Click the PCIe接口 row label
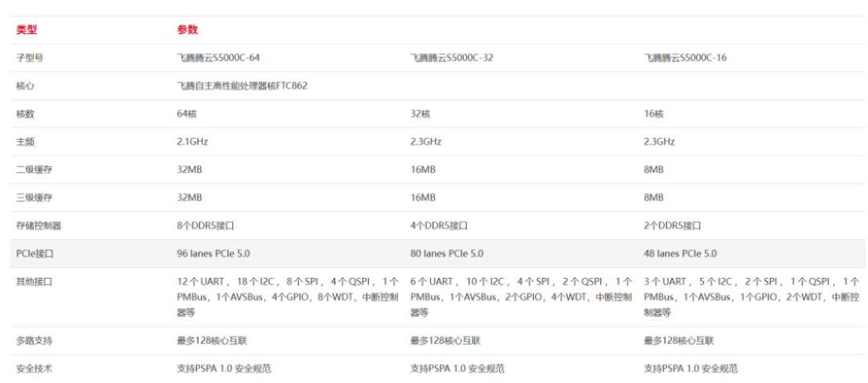The height and width of the screenshot is (383, 868). [x=35, y=254]
